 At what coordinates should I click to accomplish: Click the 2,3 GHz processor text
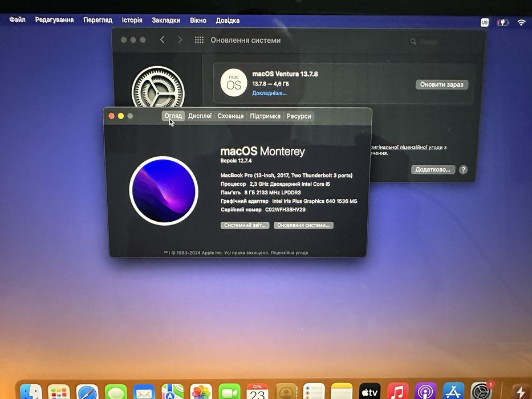tap(290, 184)
